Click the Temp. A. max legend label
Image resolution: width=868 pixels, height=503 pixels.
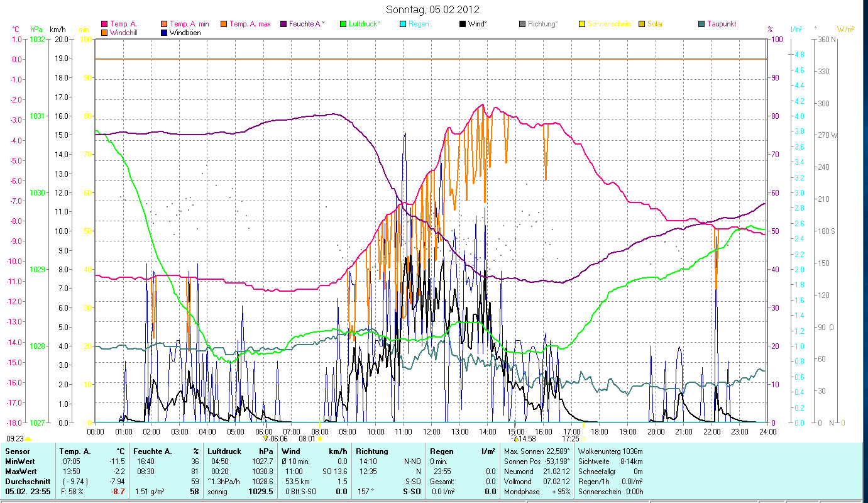click(x=250, y=24)
